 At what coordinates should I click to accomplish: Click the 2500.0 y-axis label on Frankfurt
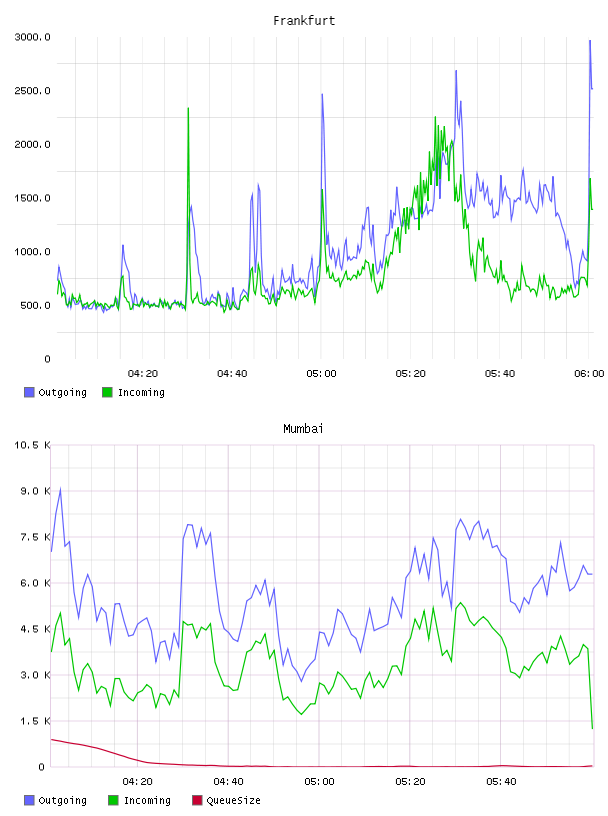pyautogui.click(x=32, y=91)
